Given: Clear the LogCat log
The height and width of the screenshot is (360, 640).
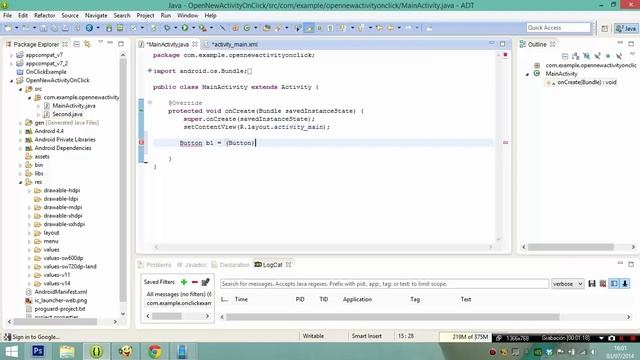Looking at the screenshot, I should point(603,284).
